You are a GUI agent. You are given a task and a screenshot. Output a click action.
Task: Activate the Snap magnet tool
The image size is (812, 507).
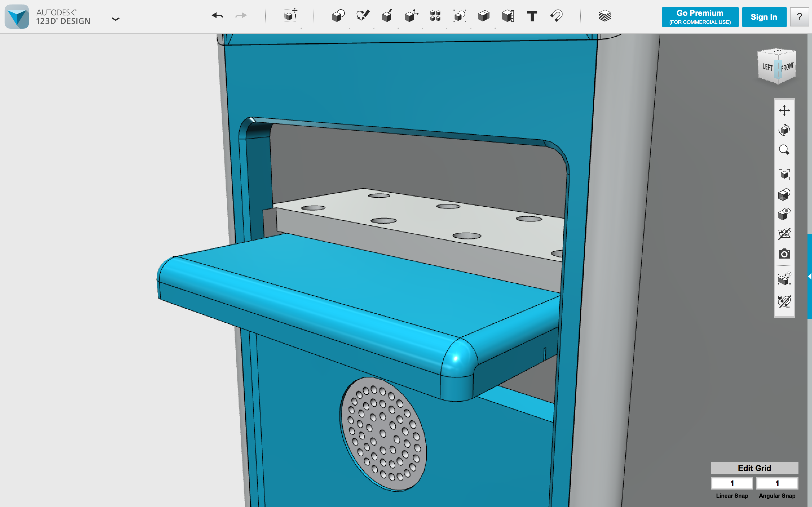tap(556, 16)
